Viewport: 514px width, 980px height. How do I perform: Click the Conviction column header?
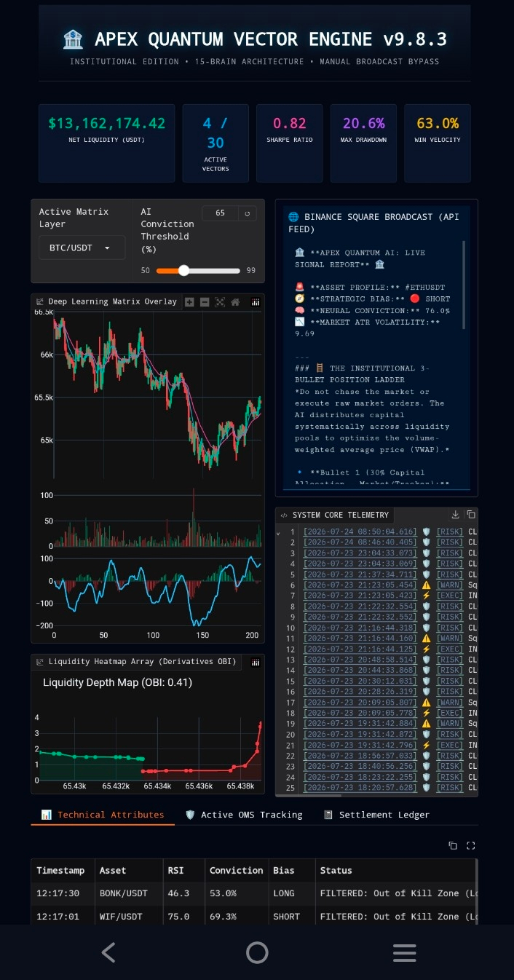pos(236,870)
